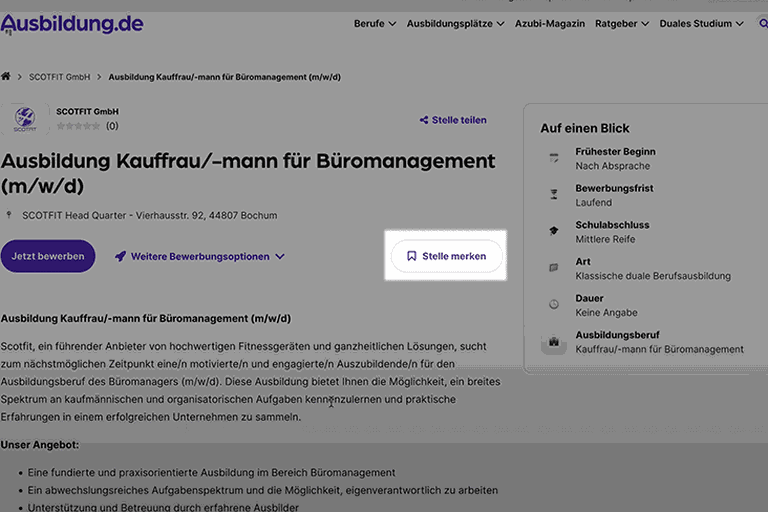Open the Duales Studium menu

click(705, 23)
